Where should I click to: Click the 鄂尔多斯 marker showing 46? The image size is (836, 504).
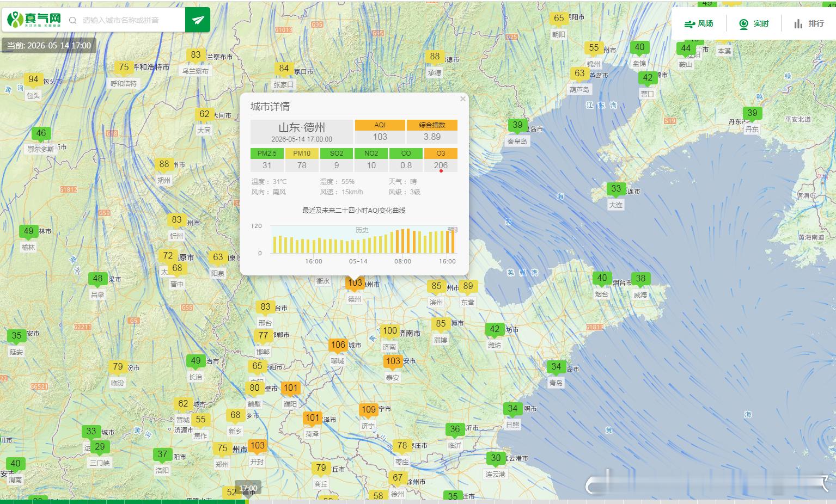41,133
